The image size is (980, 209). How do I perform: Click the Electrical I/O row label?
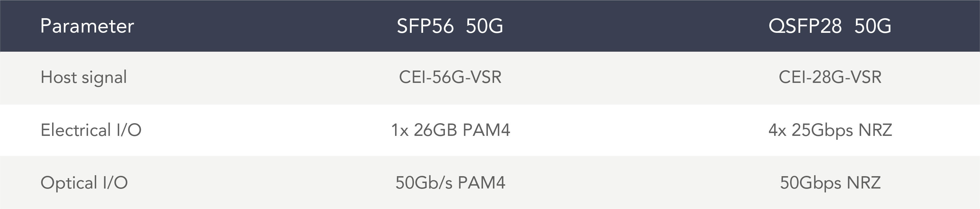[91, 130]
